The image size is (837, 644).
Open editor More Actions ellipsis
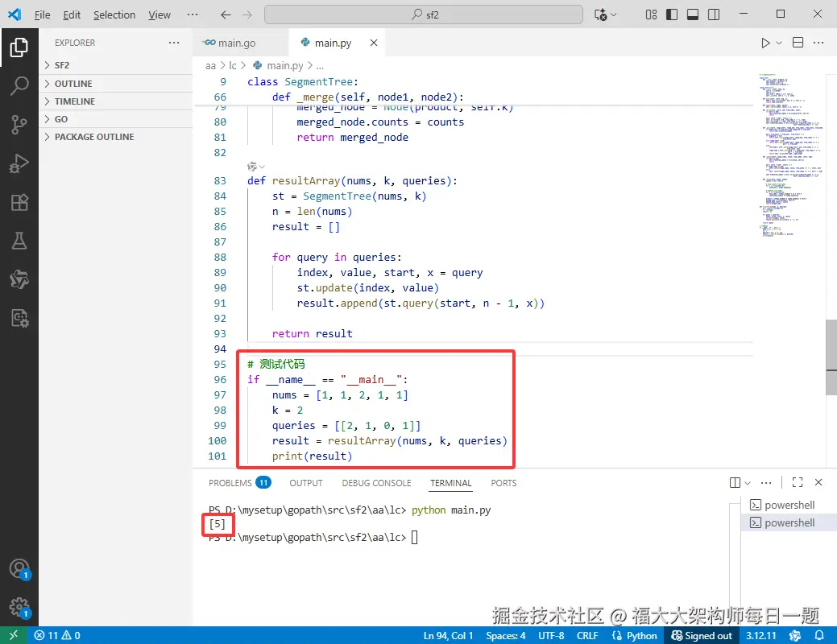pyautogui.click(x=818, y=43)
